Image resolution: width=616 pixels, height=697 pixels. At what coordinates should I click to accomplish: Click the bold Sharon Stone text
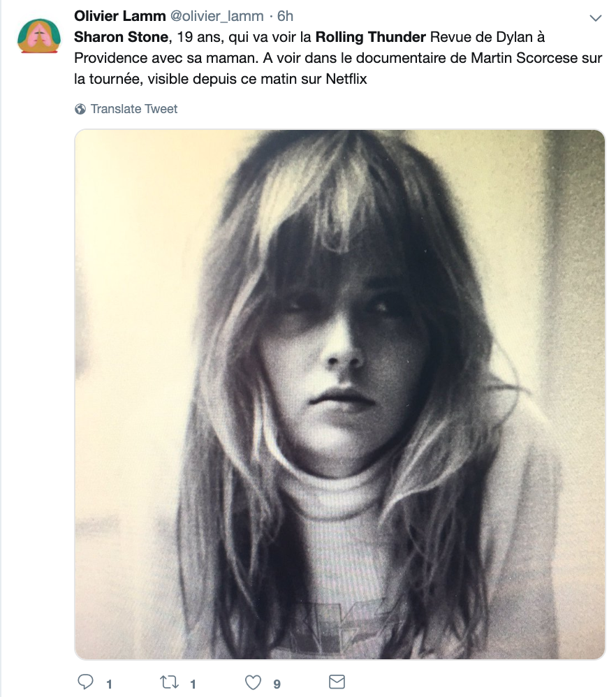tap(121, 37)
